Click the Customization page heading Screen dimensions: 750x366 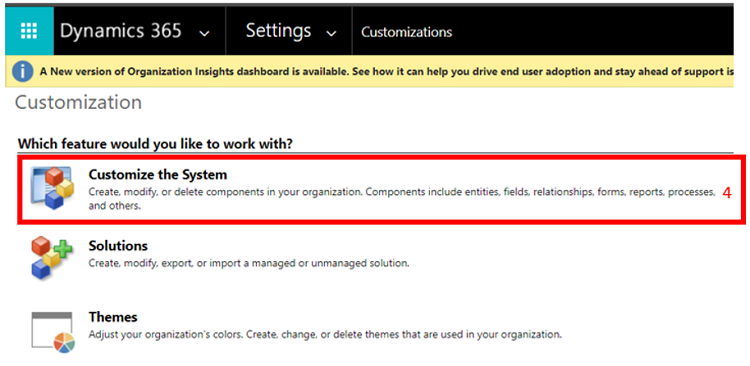pos(78,102)
